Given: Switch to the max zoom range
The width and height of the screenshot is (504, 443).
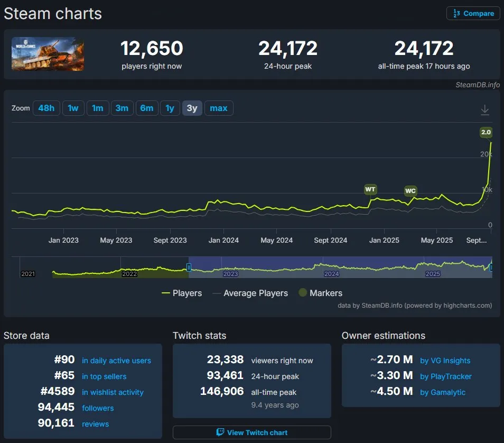Looking at the screenshot, I should tap(219, 108).
